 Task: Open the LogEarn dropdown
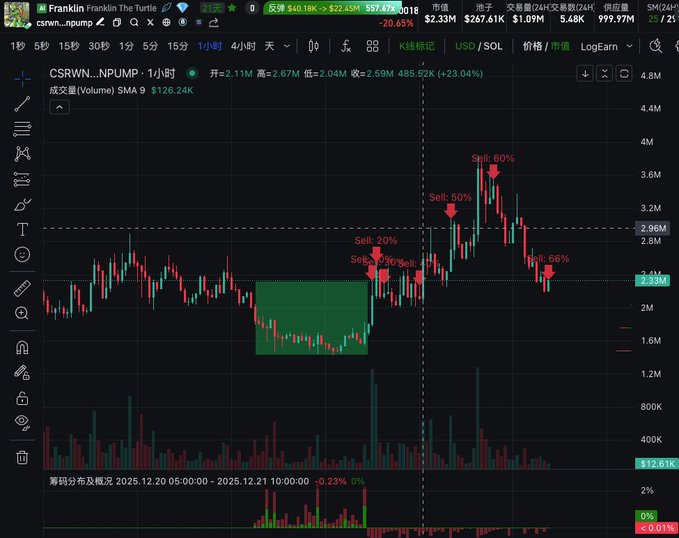[606, 46]
